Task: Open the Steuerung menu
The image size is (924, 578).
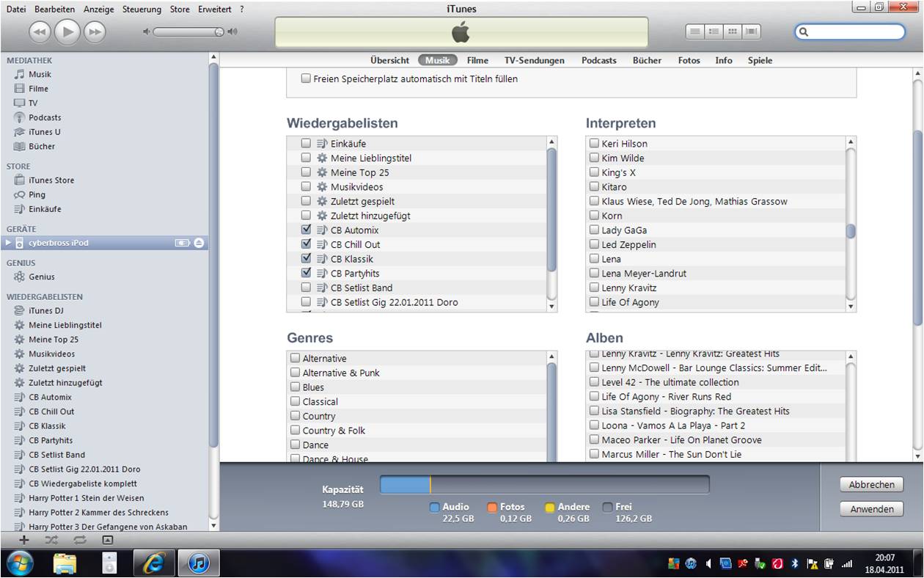Action: tap(142, 10)
